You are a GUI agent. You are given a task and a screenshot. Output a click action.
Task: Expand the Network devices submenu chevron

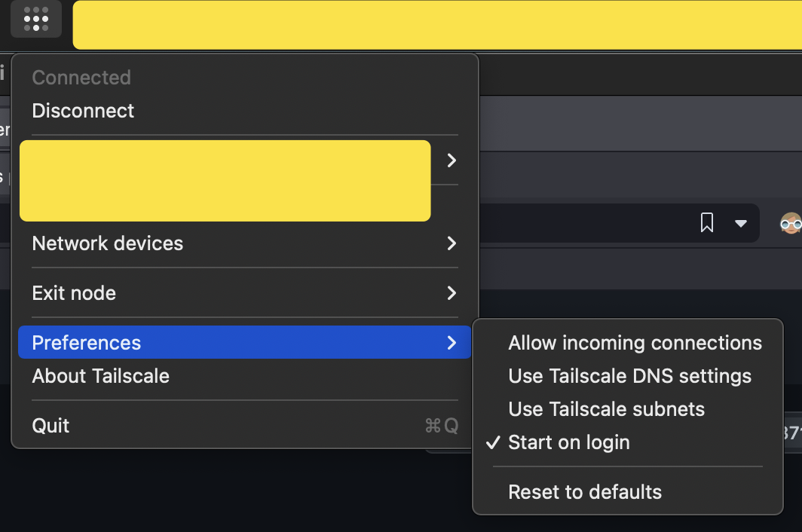[x=452, y=243]
